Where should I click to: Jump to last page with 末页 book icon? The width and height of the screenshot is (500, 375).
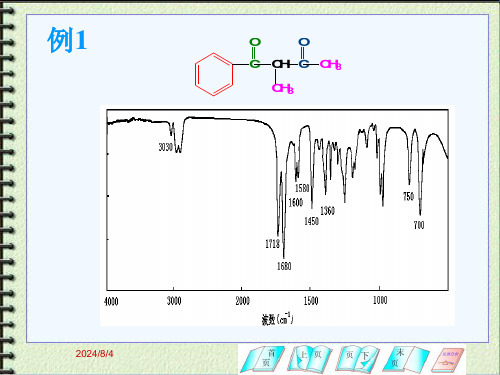(405, 359)
